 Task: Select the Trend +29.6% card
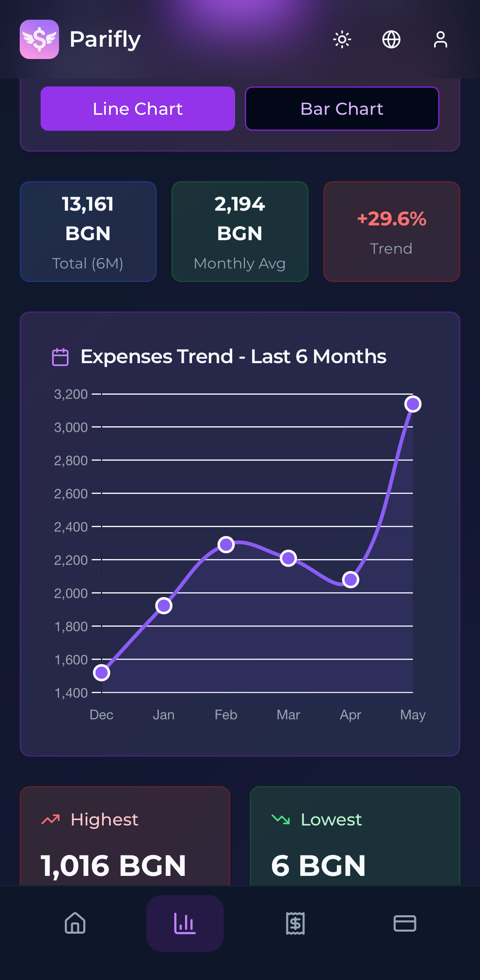[x=391, y=232]
